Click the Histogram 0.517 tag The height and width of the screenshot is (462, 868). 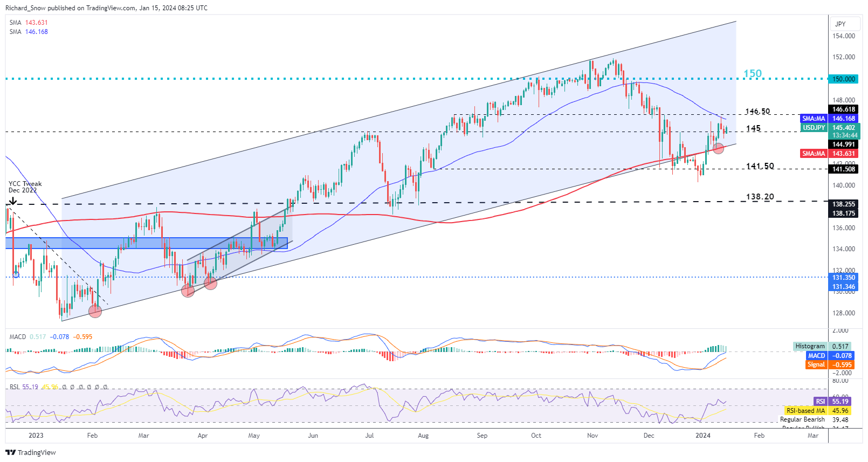pyautogui.click(x=823, y=347)
